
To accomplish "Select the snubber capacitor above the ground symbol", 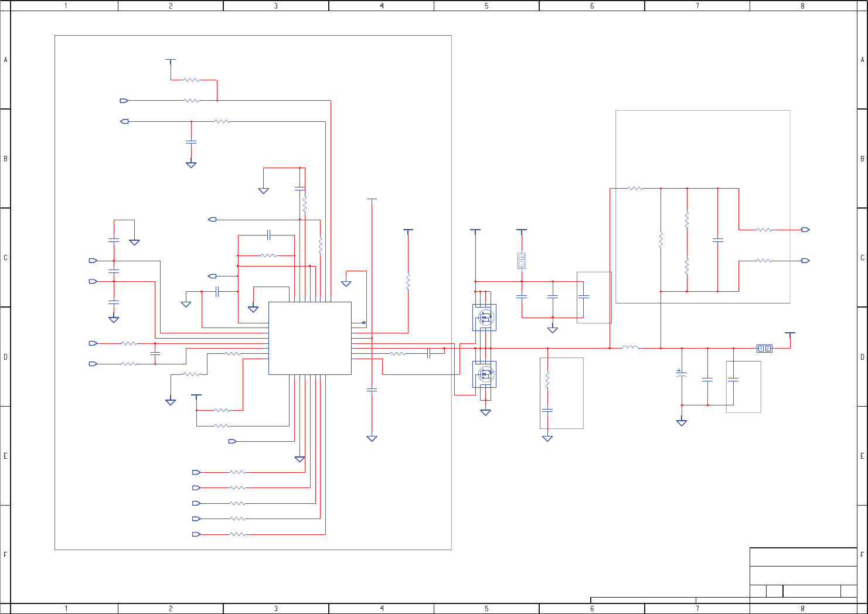I will [x=547, y=411].
